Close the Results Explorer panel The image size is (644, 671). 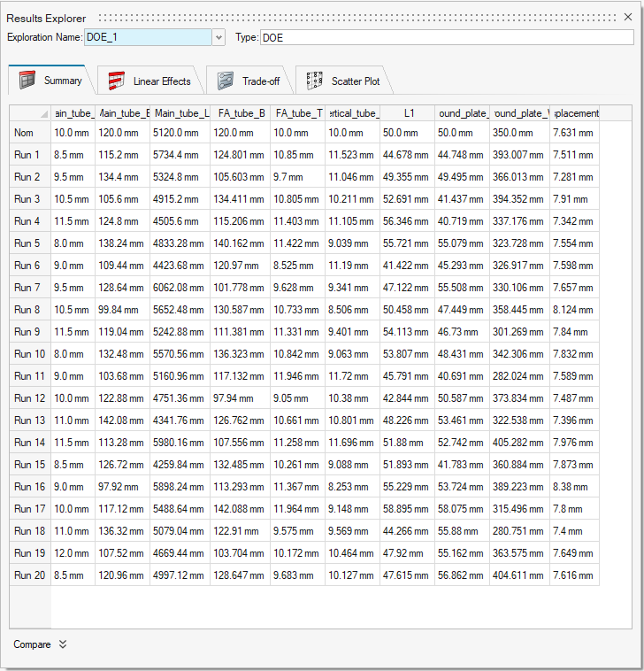628,17
